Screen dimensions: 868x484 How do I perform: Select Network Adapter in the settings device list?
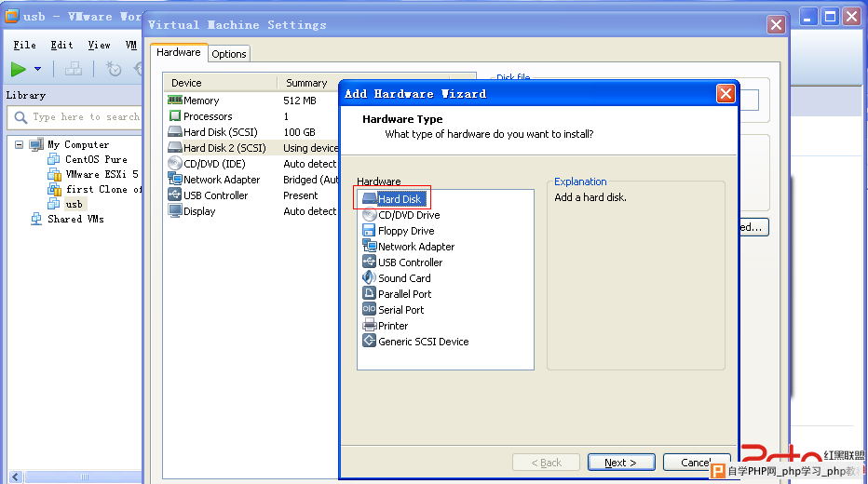click(x=214, y=180)
